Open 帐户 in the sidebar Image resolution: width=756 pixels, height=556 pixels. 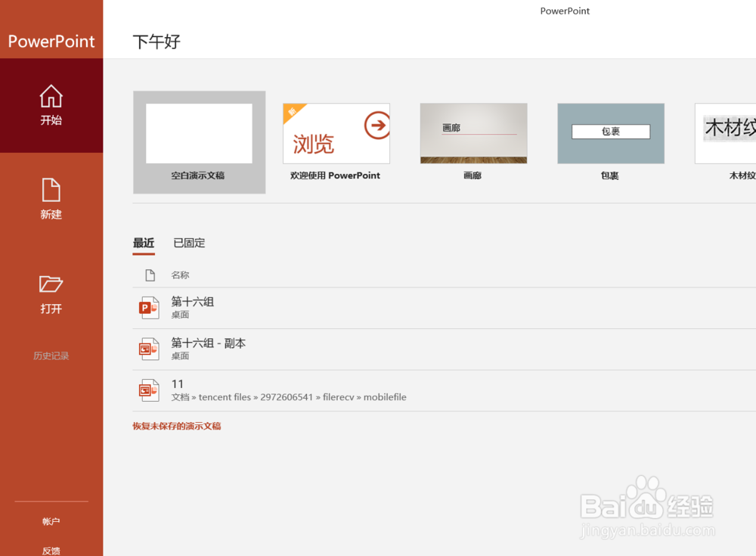pos(51,521)
